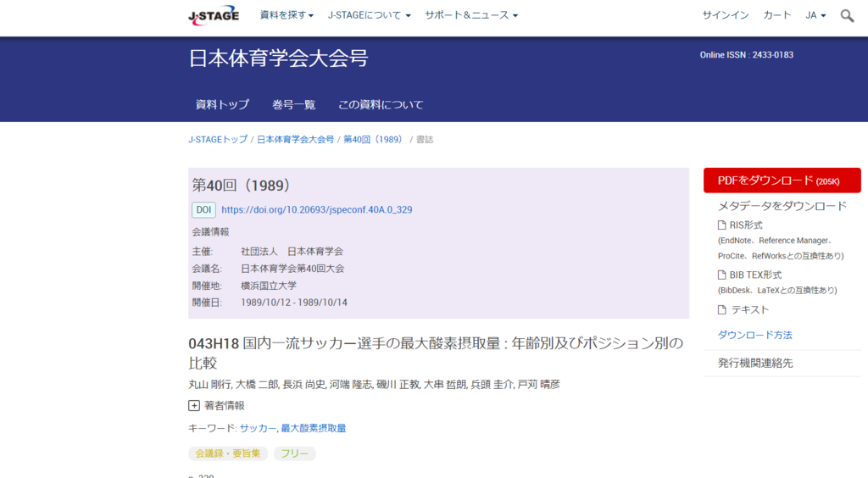Screen dimensions: 868x478
Task: Click the 会議録・要旨集 tag
Action: (228, 453)
